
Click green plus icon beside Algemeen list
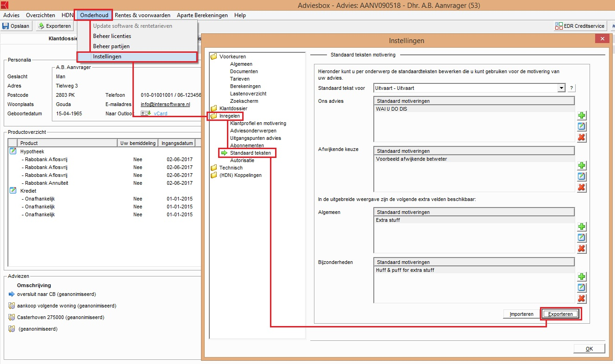[582, 226]
